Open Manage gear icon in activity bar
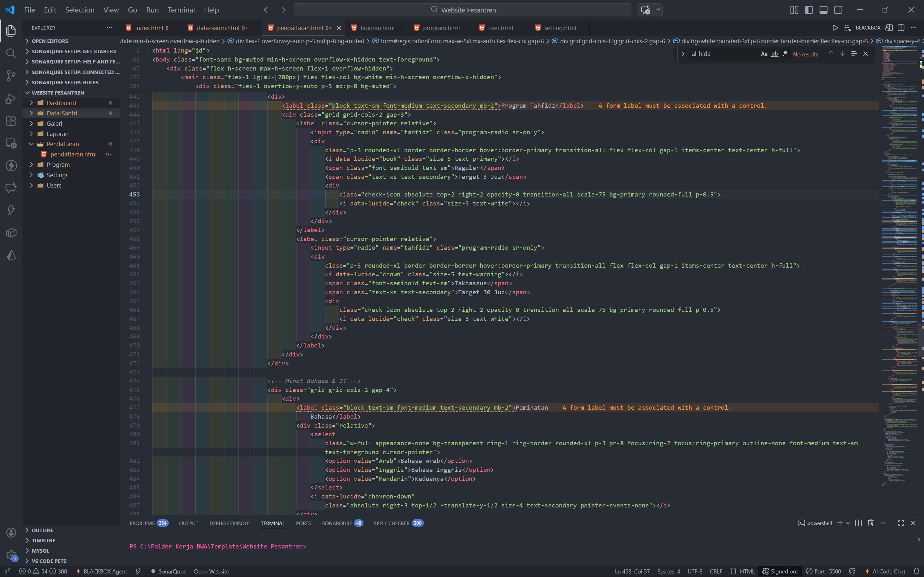Viewport: 924px width, 577px height. click(x=11, y=555)
